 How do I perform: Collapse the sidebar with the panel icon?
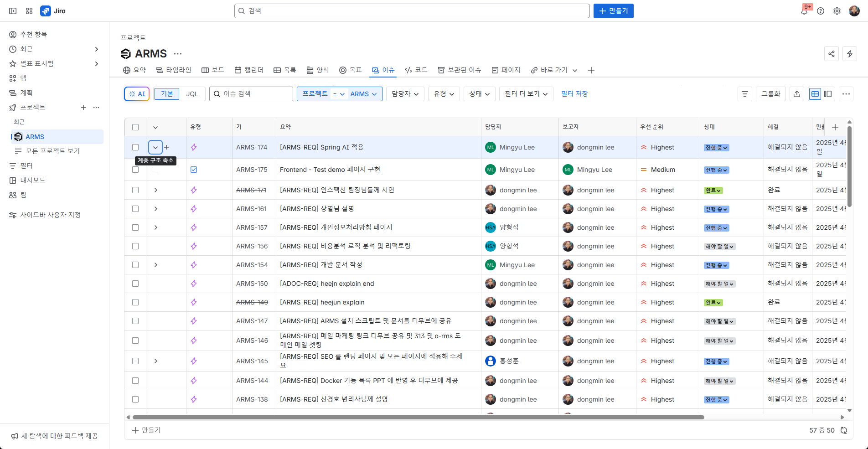(x=13, y=11)
